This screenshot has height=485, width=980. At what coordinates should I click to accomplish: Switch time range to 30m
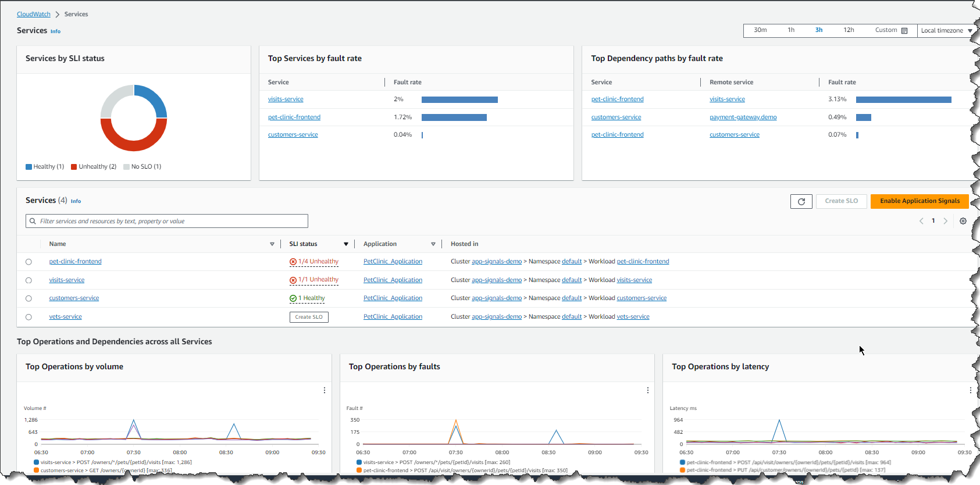[x=760, y=30]
